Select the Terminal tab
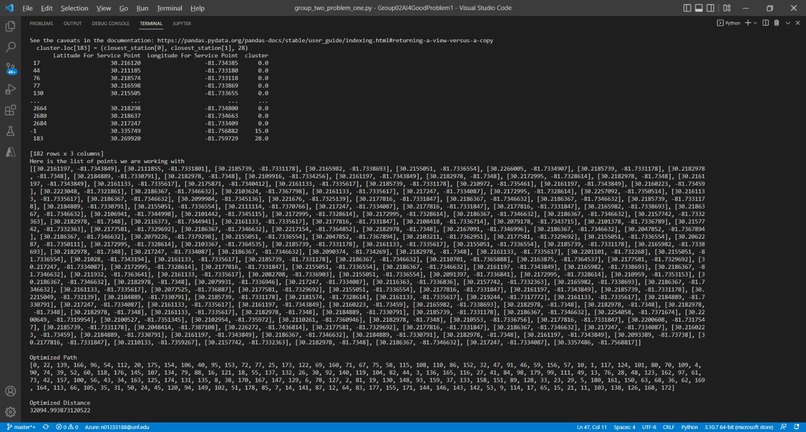Screen dimensions: 806x432 point(151,24)
